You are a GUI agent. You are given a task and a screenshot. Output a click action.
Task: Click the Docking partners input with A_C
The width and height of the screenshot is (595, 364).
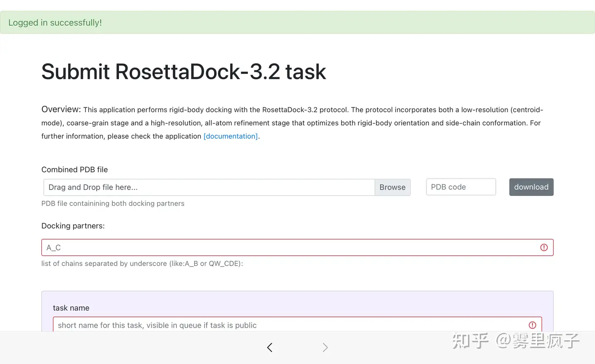[x=297, y=247]
